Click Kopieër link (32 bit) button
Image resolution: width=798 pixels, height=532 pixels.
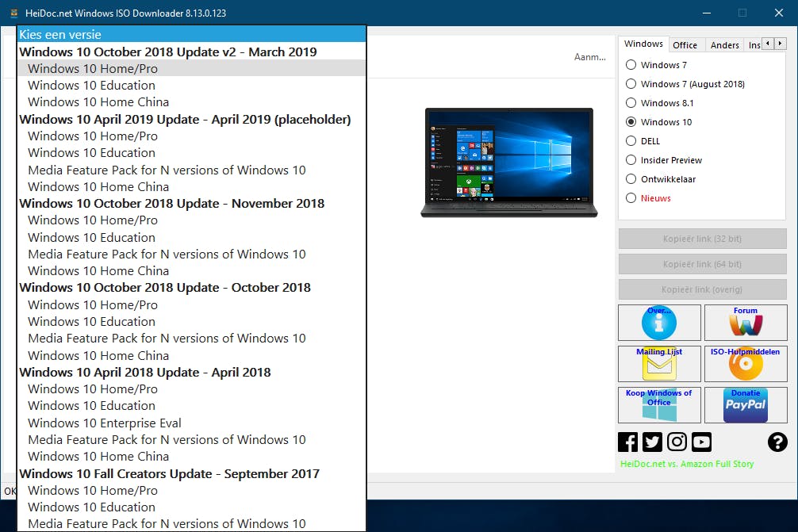point(702,239)
